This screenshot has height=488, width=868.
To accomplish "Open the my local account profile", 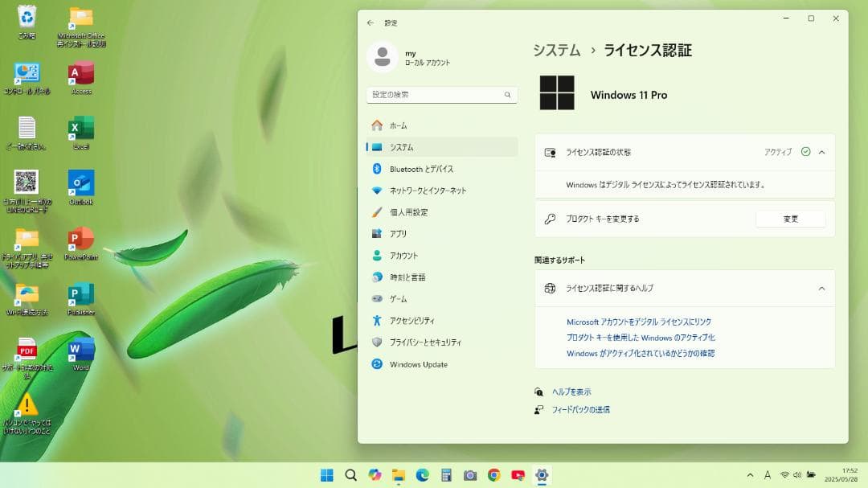I will 410,57.
